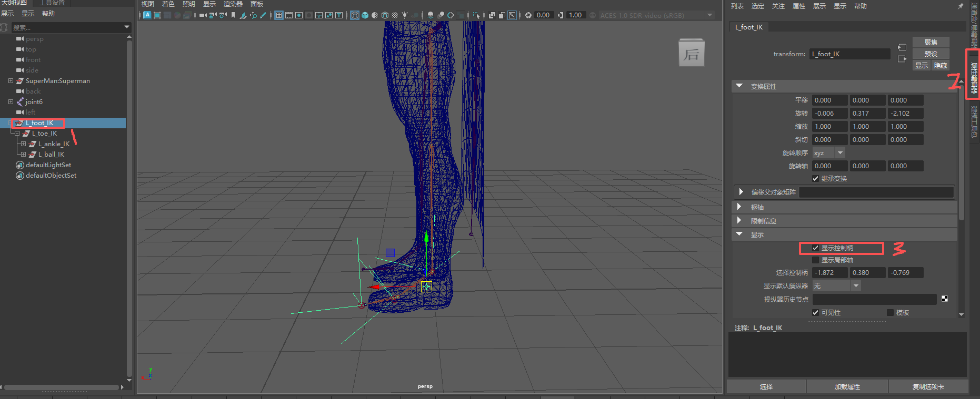Toggle 2D pan/zoom icon

point(253,15)
